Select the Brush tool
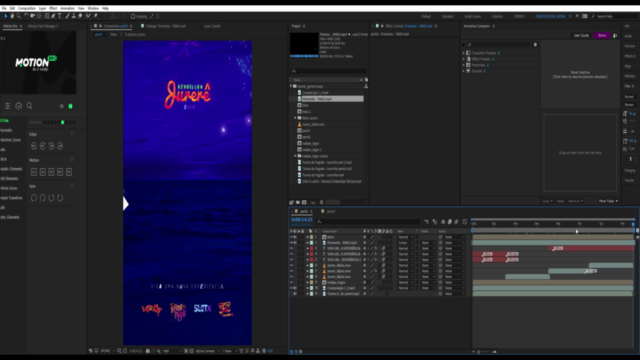This screenshot has width=640, height=360. pos(67,16)
